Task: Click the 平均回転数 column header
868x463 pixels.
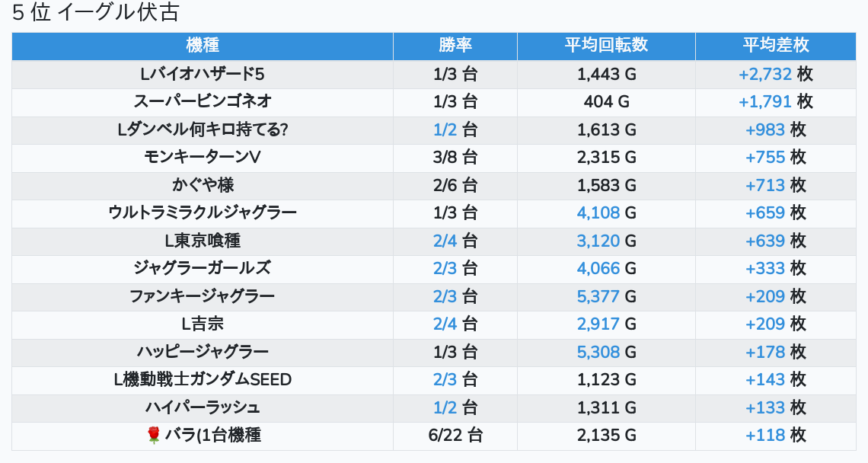Action: pos(606,46)
